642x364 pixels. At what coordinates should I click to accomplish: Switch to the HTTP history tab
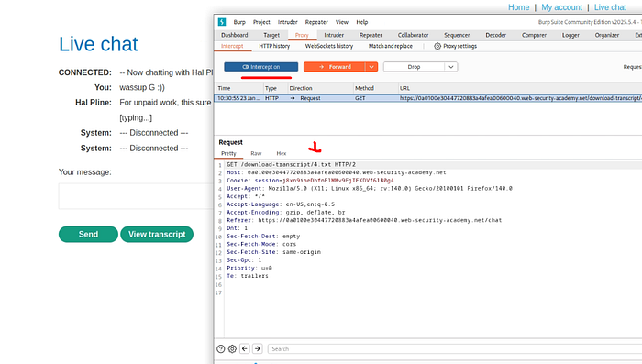click(x=274, y=46)
